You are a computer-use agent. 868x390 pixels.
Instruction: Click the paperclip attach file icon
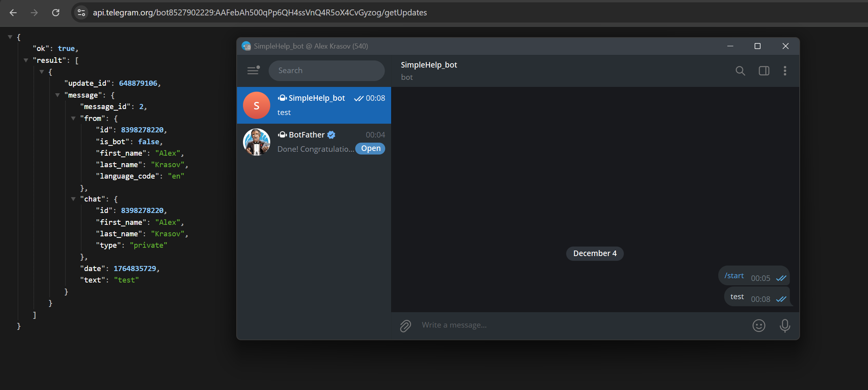[x=405, y=326]
